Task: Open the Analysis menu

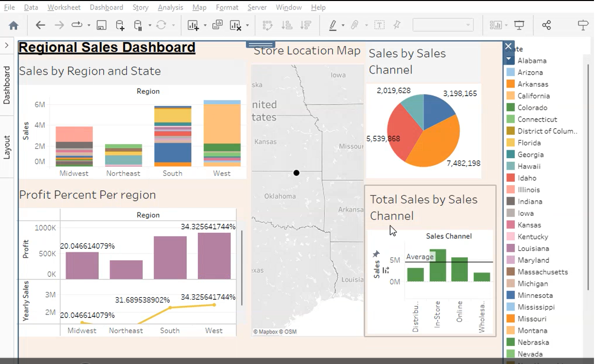Action: tap(171, 8)
